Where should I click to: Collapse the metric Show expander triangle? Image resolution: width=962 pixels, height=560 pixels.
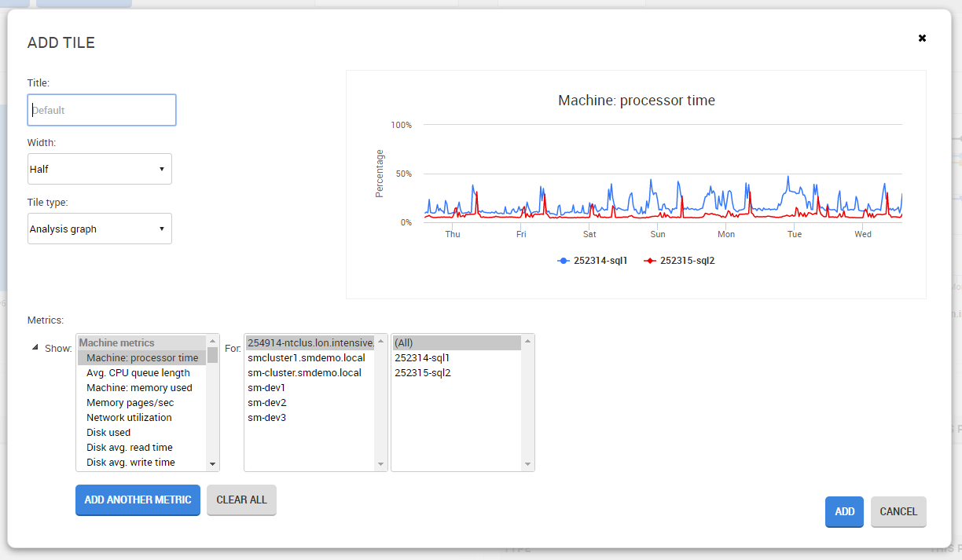point(35,347)
